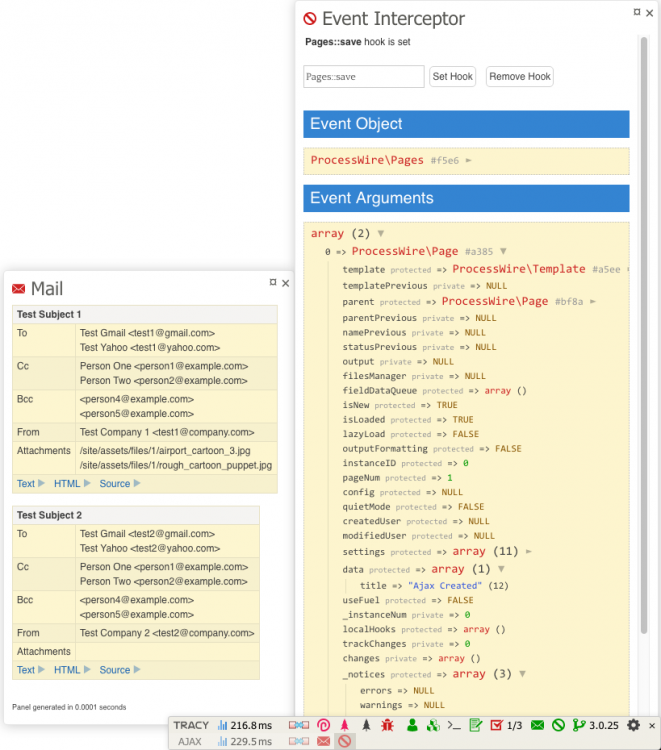The width and height of the screenshot is (661, 750).
Task: Click the fieldDataQueue property row
Action: (434, 390)
